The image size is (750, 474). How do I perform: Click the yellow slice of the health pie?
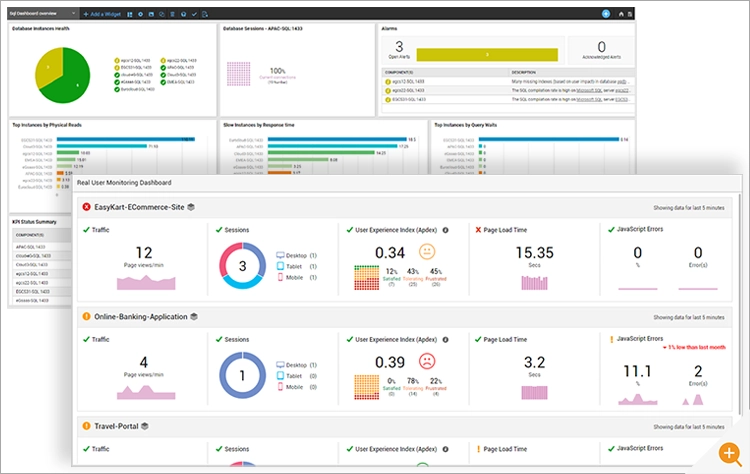pos(48,66)
